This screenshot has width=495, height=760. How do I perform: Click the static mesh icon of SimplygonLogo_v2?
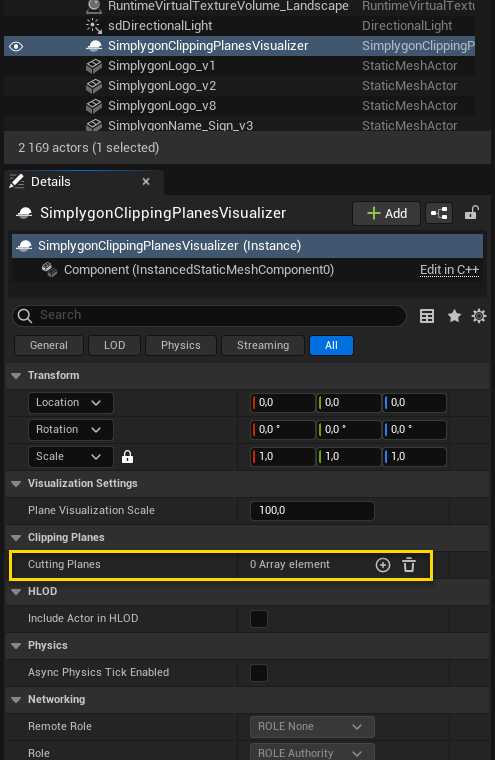(94, 86)
